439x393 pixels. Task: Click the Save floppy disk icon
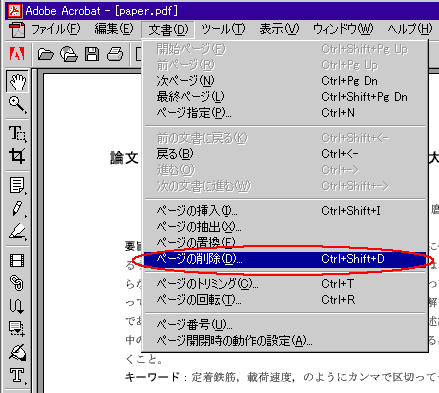tap(92, 54)
